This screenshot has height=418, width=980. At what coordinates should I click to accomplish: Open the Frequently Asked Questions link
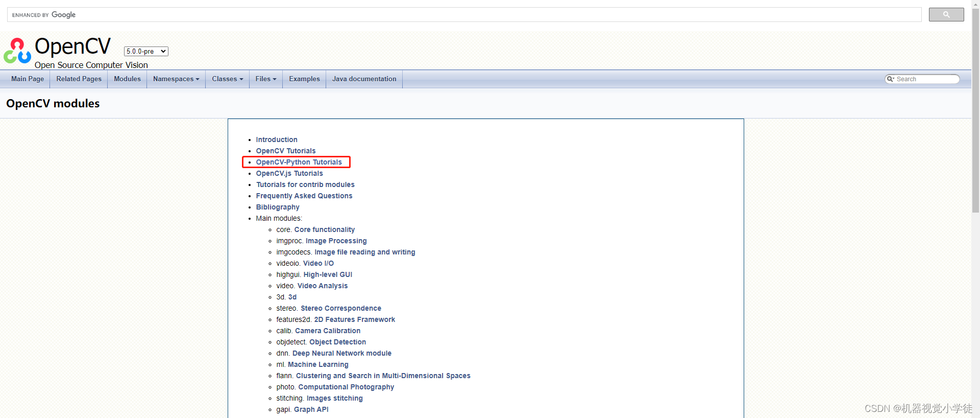[x=304, y=196]
